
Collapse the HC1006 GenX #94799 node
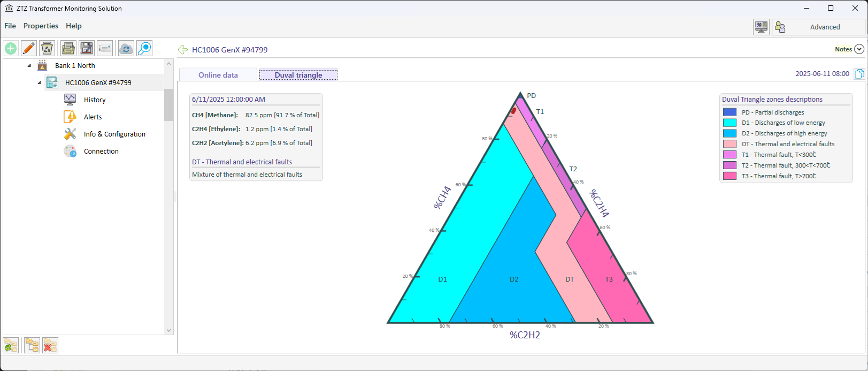40,82
